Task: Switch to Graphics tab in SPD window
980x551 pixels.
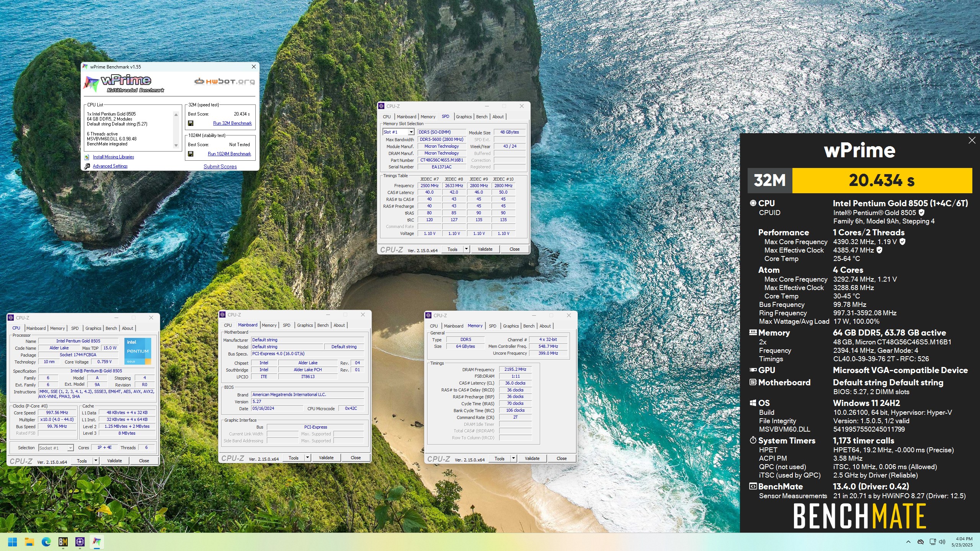Action: coord(464,117)
